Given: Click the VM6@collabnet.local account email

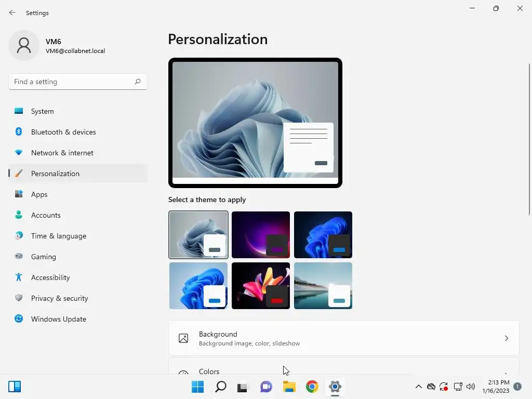Looking at the screenshot, I should click(x=75, y=51).
